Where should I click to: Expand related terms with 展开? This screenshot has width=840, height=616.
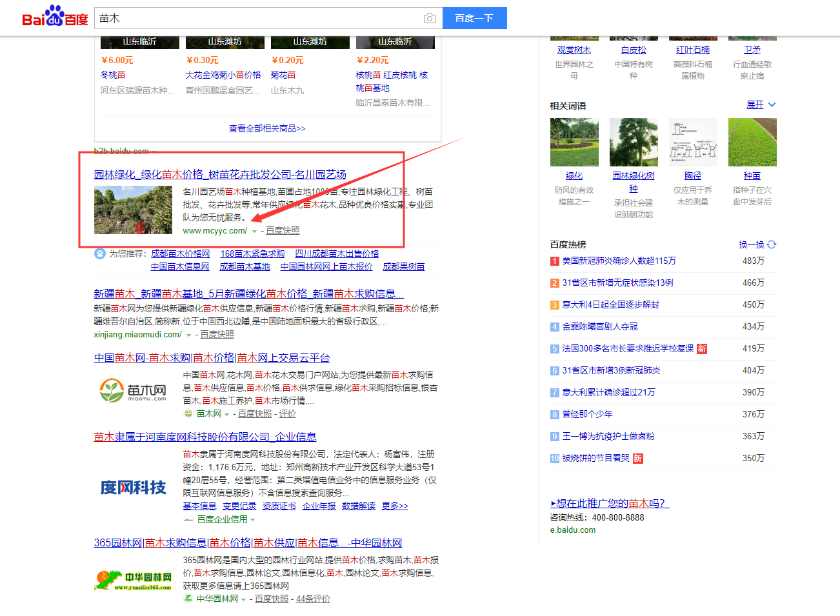761,104
